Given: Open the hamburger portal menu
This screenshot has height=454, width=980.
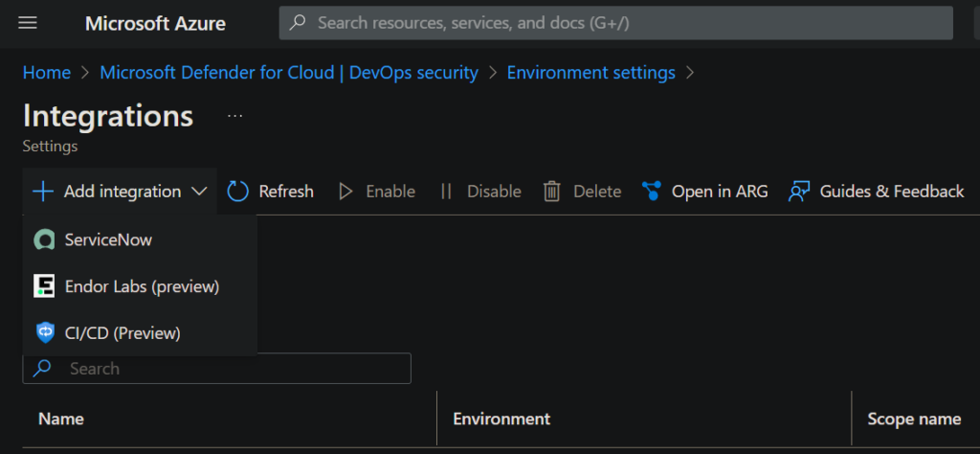Looking at the screenshot, I should [28, 24].
